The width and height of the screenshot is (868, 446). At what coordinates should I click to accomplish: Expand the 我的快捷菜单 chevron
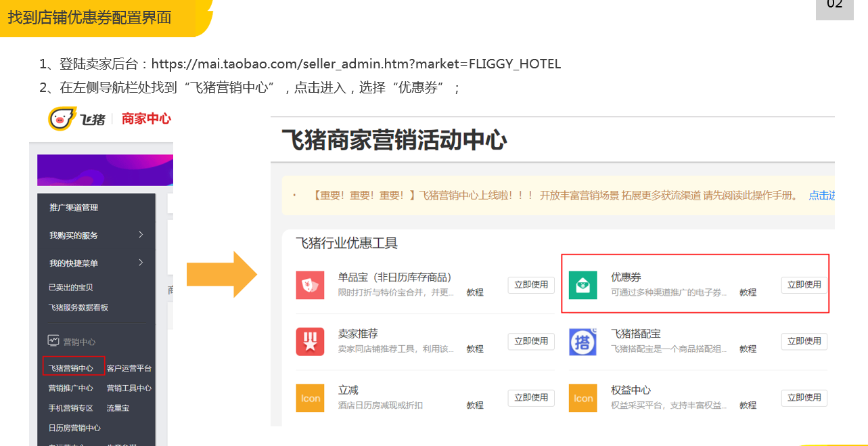tap(141, 263)
